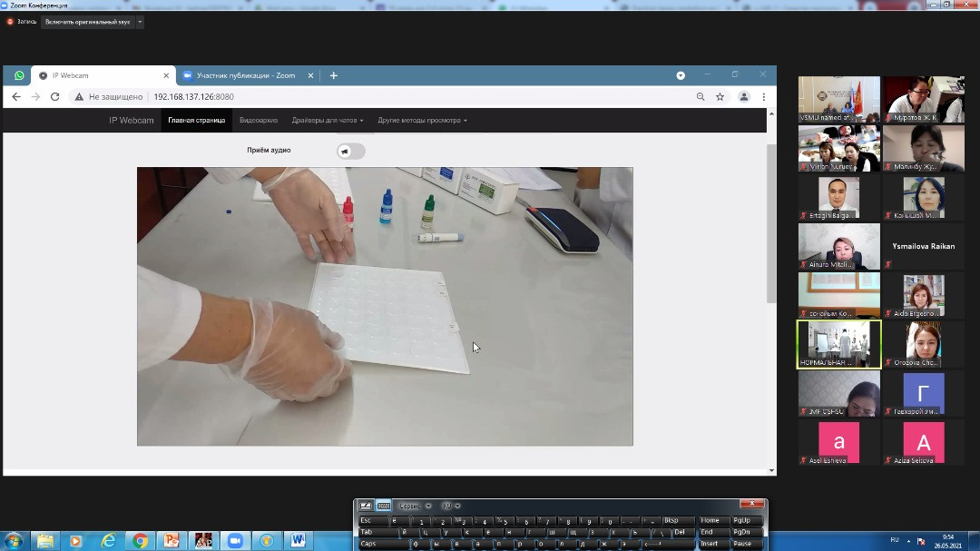Image resolution: width=980 pixels, height=551 pixels.
Task: Click the IP Webcam brand link
Action: click(132, 120)
